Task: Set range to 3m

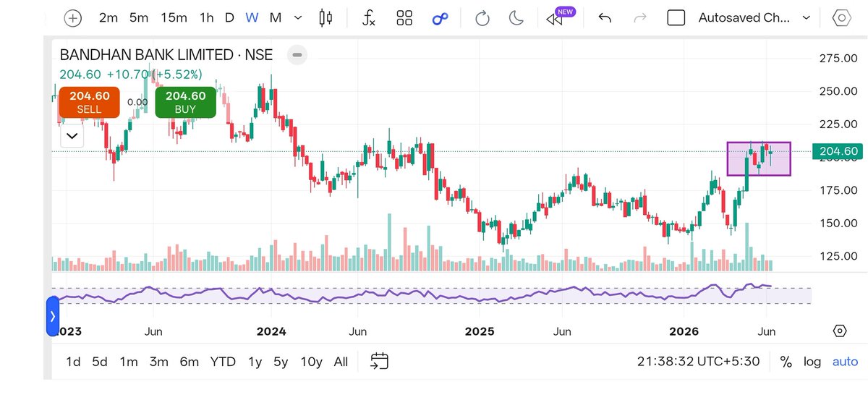Action: 159,361
